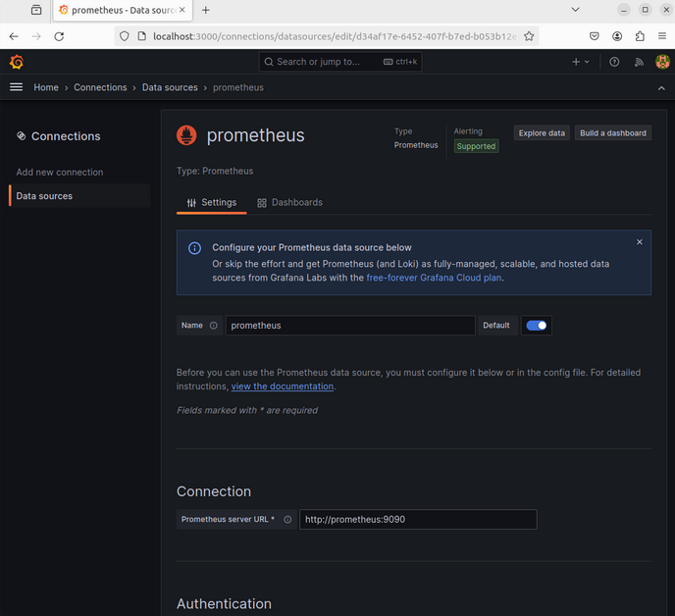Viewport: 675px width, 616px height.
Task: Expand the list all tabs chevron
Action: point(575,10)
